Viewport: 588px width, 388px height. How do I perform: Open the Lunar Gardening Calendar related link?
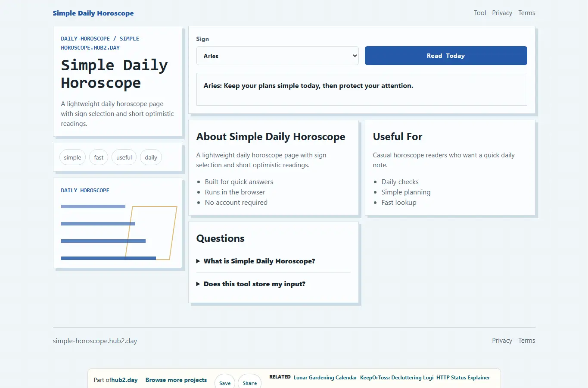click(325, 378)
